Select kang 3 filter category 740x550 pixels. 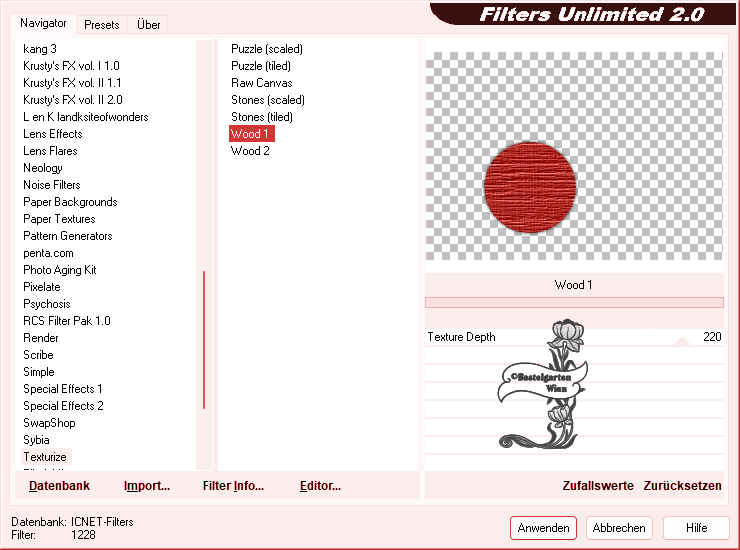(40, 49)
